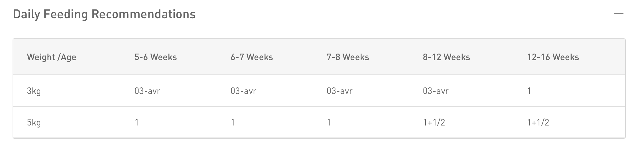This screenshot has width=644, height=157.
Task: Select 3kg value under 6-7 Weeks
Action: point(243,91)
